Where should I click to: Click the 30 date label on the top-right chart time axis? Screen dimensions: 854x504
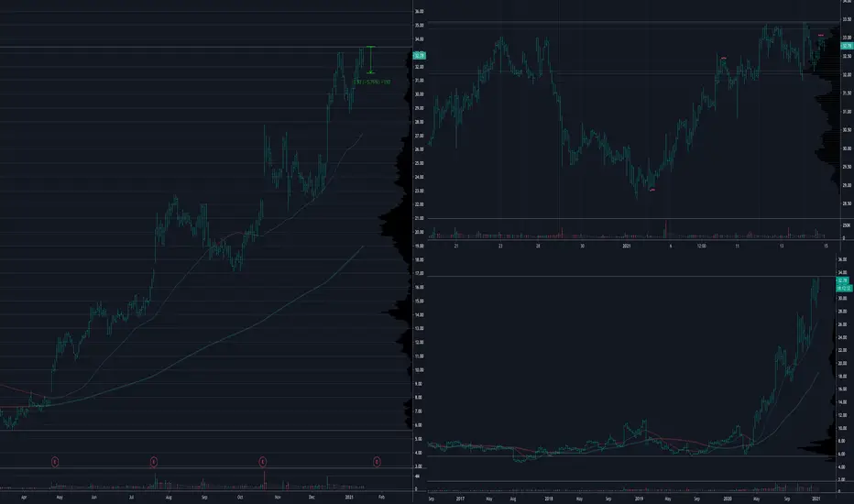point(582,247)
